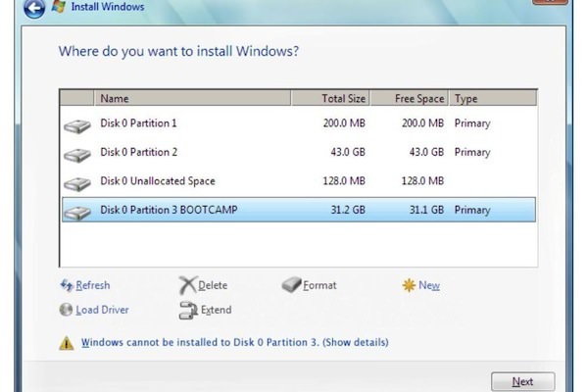Click the drive icon for Disk 0 Partition 2
588x392 pixels.
coord(77,155)
